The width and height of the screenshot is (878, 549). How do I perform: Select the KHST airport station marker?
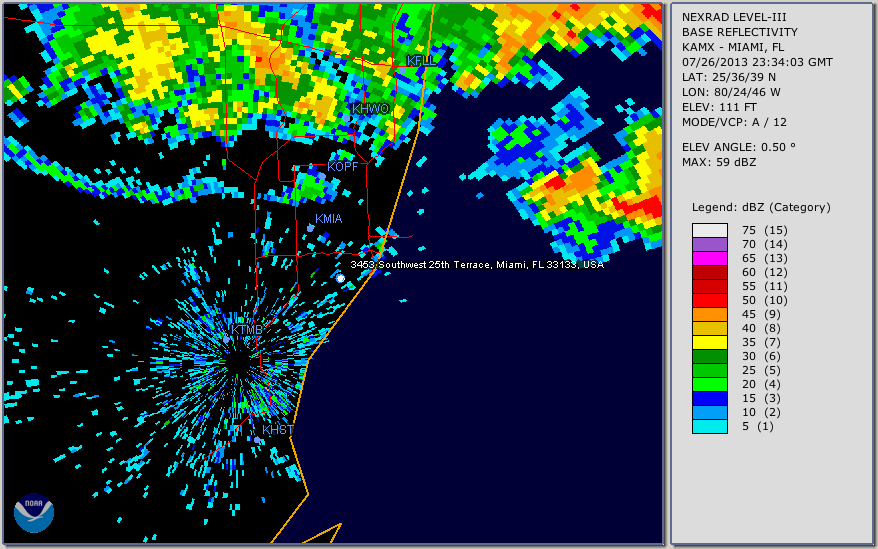coord(257,440)
